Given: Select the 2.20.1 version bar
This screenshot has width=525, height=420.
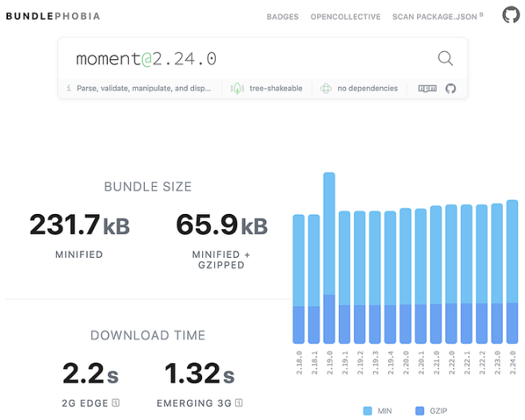Looking at the screenshot, I should tap(420, 276).
